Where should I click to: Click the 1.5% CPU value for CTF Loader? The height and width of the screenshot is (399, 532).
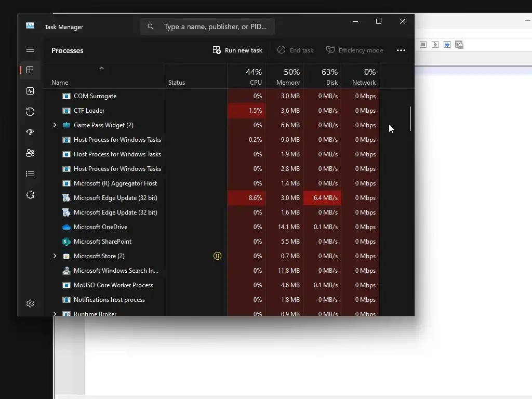(x=246, y=111)
